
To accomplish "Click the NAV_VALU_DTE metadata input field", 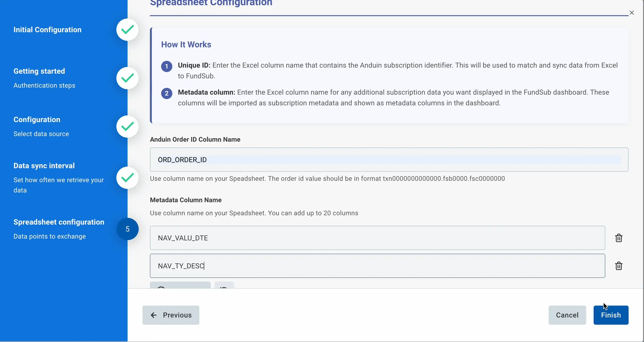I will [377, 238].
